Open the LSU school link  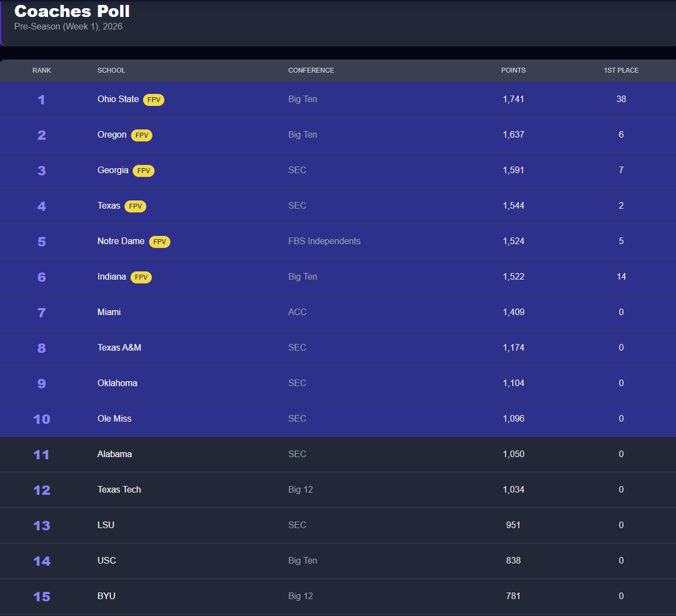point(106,525)
